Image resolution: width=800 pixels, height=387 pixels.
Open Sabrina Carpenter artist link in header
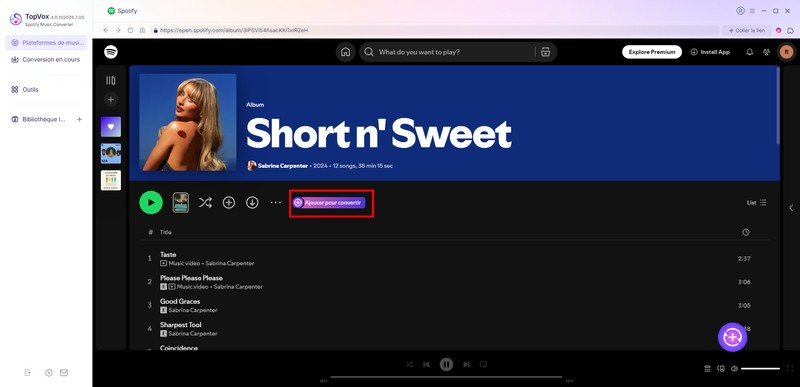click(283, 166)
